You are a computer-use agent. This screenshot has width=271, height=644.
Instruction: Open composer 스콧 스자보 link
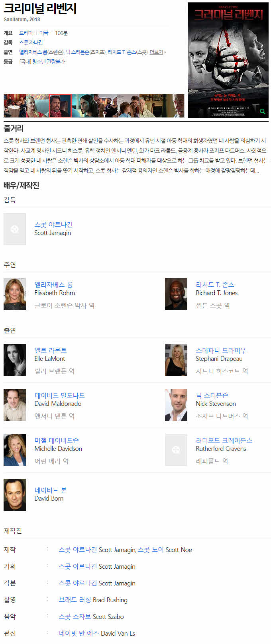[75, 617]
